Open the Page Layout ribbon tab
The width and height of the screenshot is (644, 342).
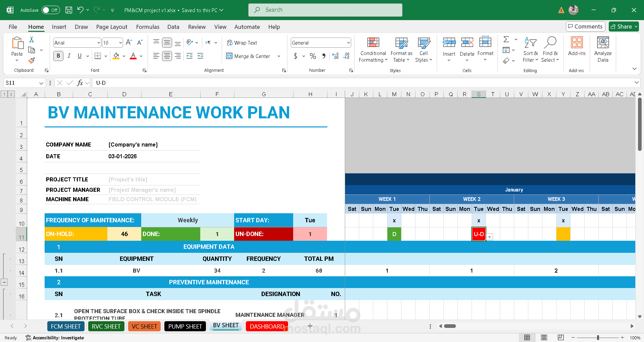(x=112, y=27)
